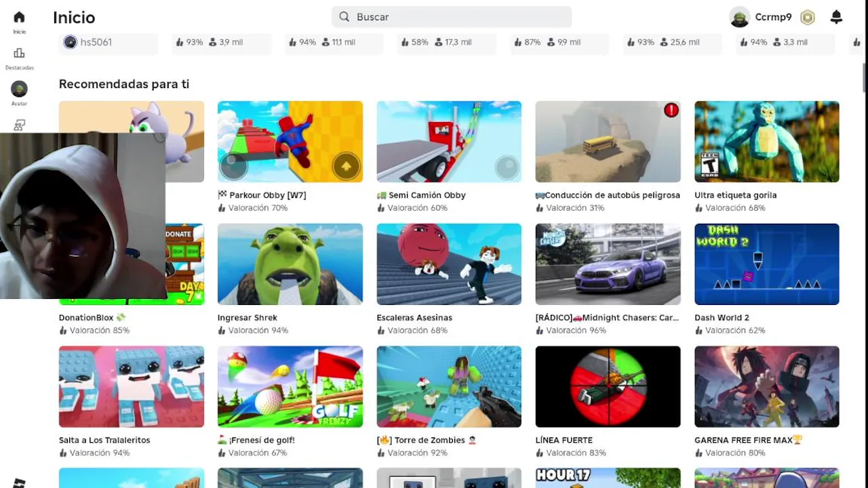The width and height of the screenshot is (868, 488).
Task: Open Dash World 2 thumbnail
Action: point(767,264)
